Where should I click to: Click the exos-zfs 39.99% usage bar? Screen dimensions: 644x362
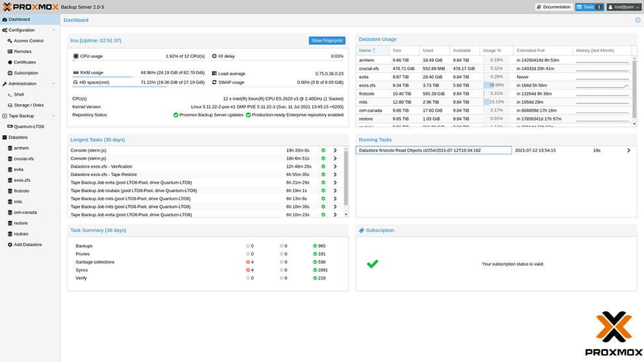[x=496, y=85]
